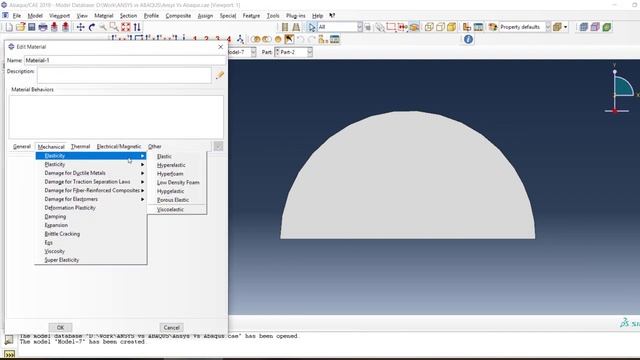
Task: Toggle Shaded render style
Action: (x=451, y=27)
